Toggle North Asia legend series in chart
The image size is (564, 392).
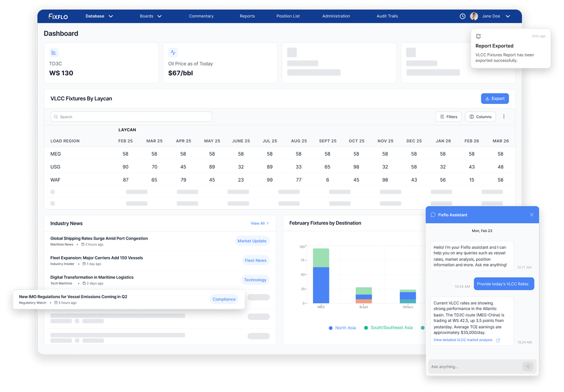pos(342,328)
